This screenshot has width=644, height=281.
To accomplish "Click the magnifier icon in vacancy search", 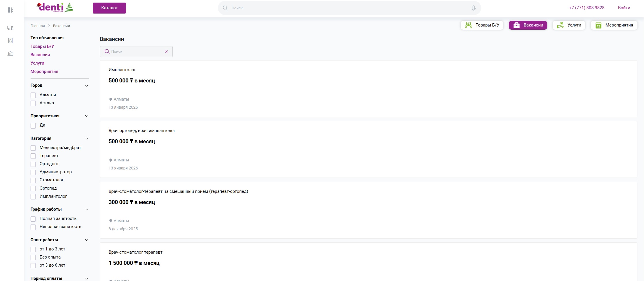I will 107,52.
